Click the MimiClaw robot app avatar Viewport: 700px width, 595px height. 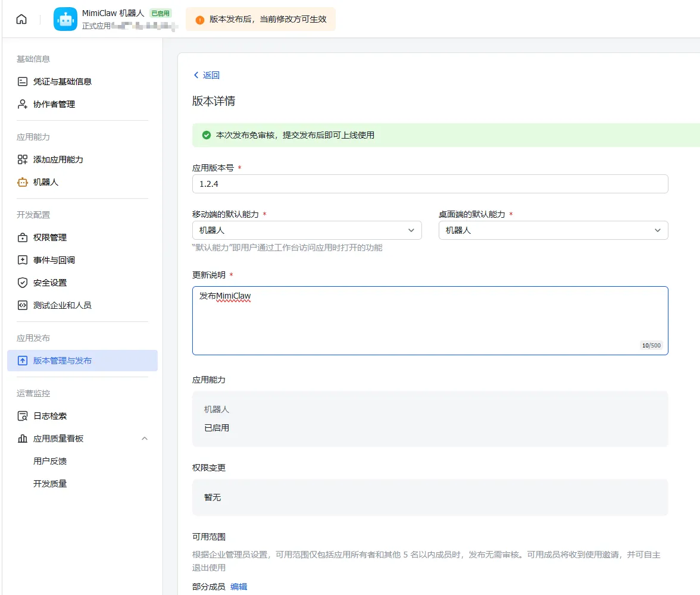[x=65, y=19]
